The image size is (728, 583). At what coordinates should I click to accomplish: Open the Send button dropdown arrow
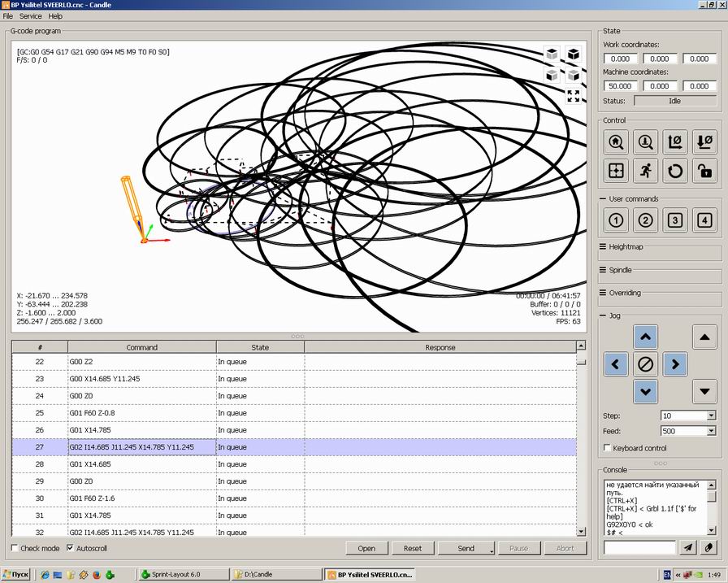pyautogui.click(x=492, y=550)
